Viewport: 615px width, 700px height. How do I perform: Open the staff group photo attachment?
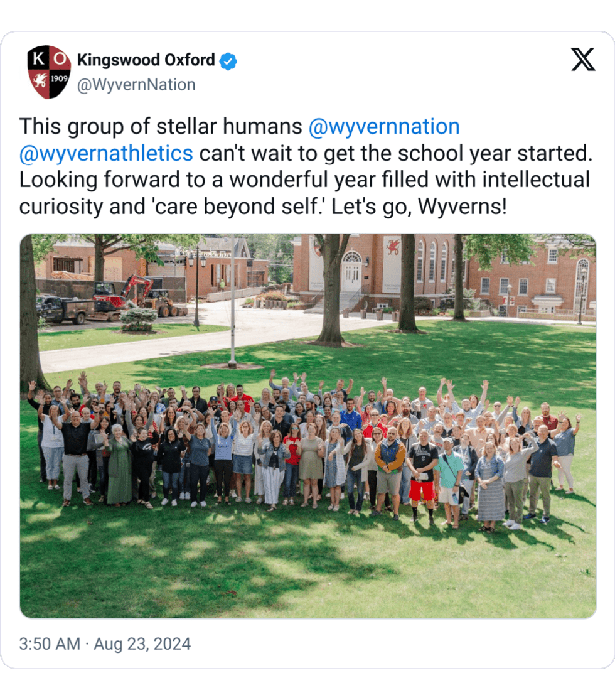pyautogui.click(x=308, y=426)
